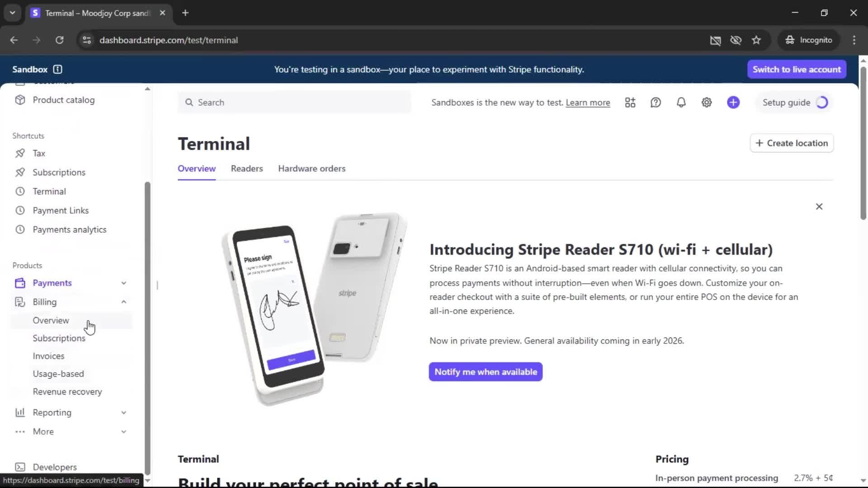Open Developers from the sidebar icon
This screenshot has width=868, height=488.
pyautogui.click(x=20, y=467)
